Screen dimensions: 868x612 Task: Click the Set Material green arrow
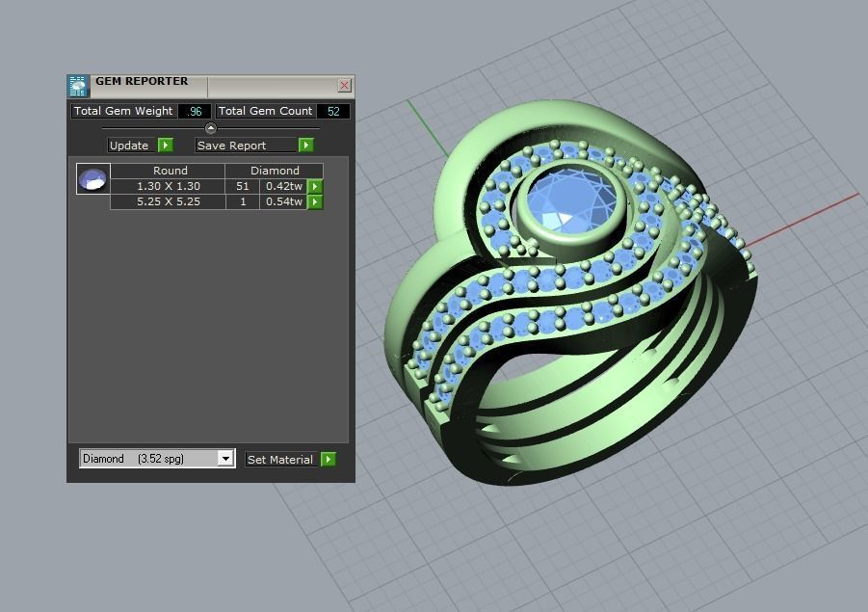pos(329,459)
